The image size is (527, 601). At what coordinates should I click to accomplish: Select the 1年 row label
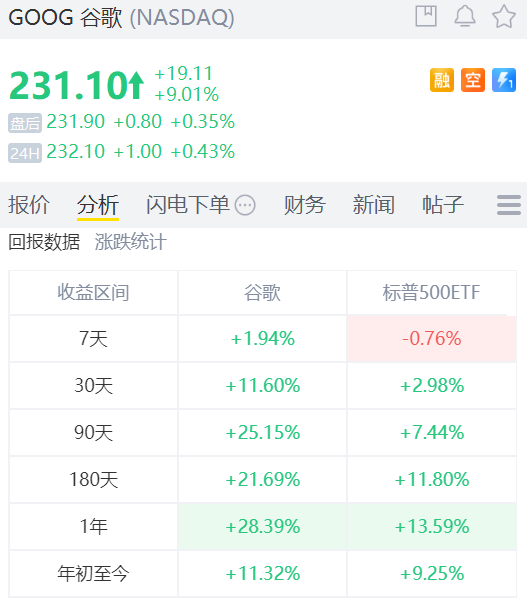[x=93, y=526]
